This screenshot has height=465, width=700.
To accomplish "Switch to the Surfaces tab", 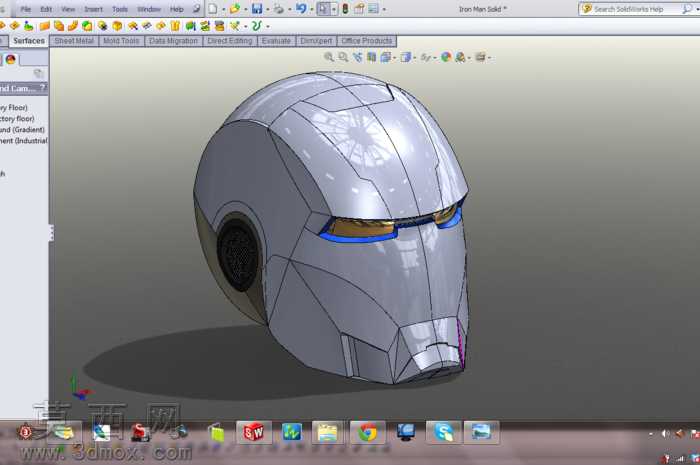I will pyautogui.click(x=29, y=41).
